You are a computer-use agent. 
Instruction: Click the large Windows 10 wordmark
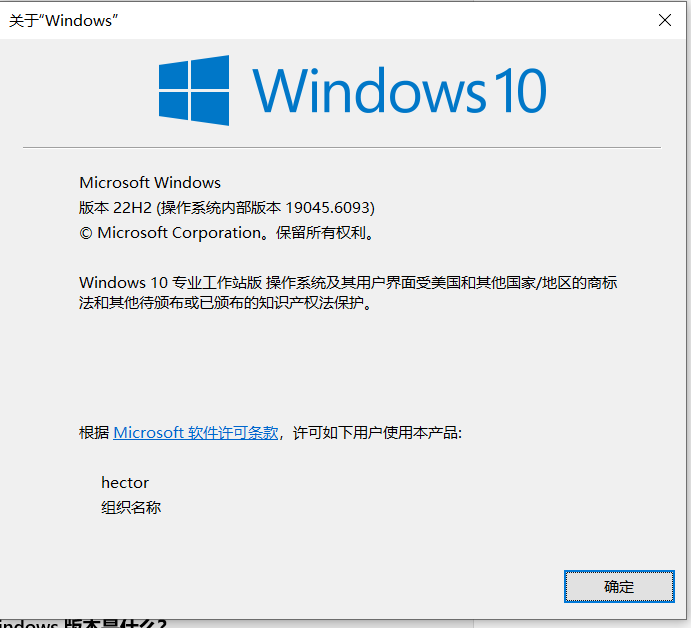[x=399, y=91]
